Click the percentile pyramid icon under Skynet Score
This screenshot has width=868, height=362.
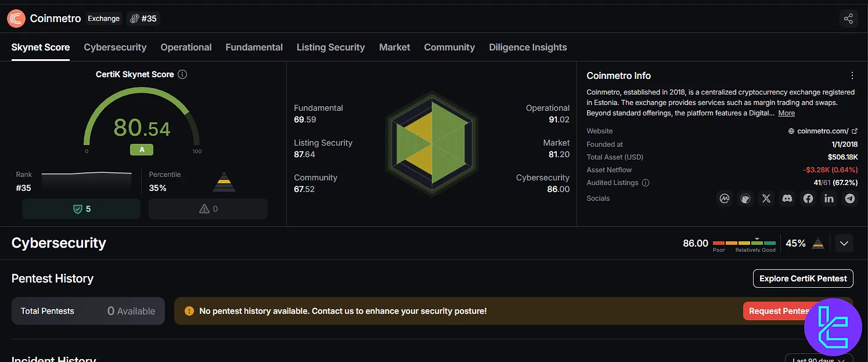coord(224,182)
